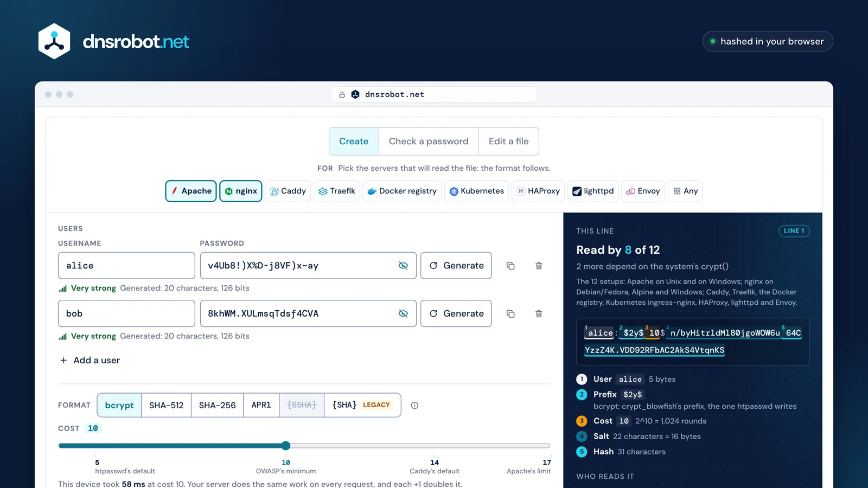Click the dnsrobot.net hexagon logo

[54, 41]
